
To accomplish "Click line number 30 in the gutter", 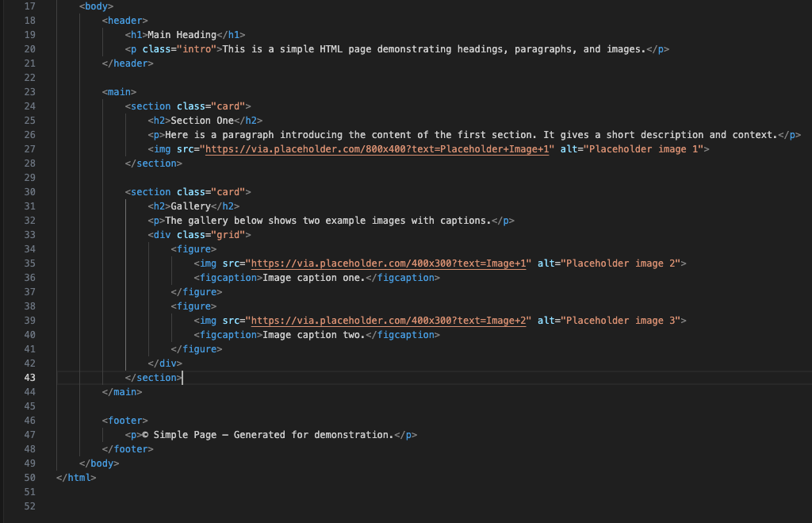I will (x=29, y=192).
